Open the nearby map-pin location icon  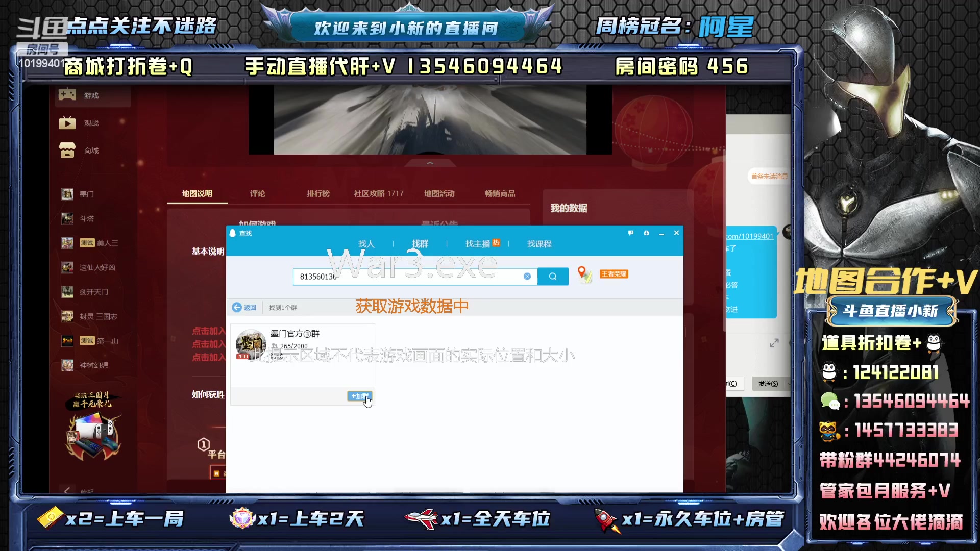coord(584,274)
